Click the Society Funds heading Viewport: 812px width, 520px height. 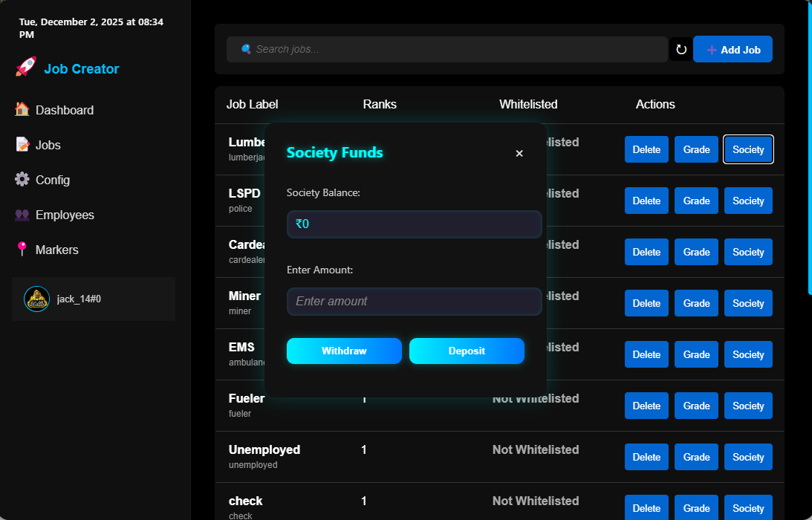(334, 152)
